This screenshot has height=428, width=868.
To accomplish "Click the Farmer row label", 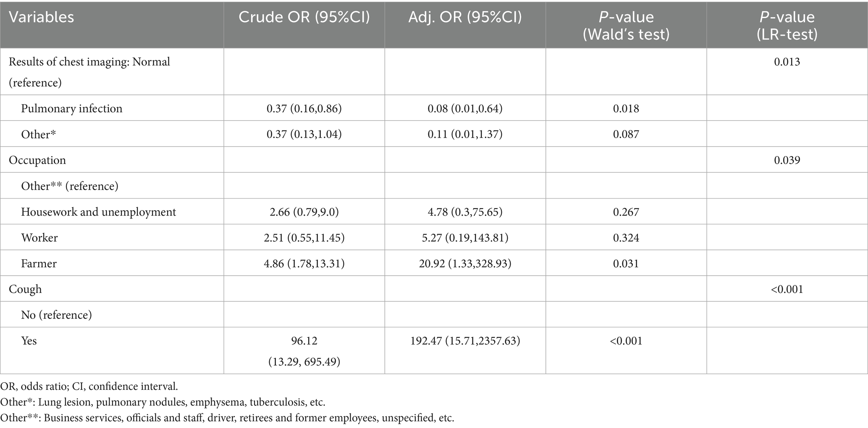I will click(x=39, y=263).
